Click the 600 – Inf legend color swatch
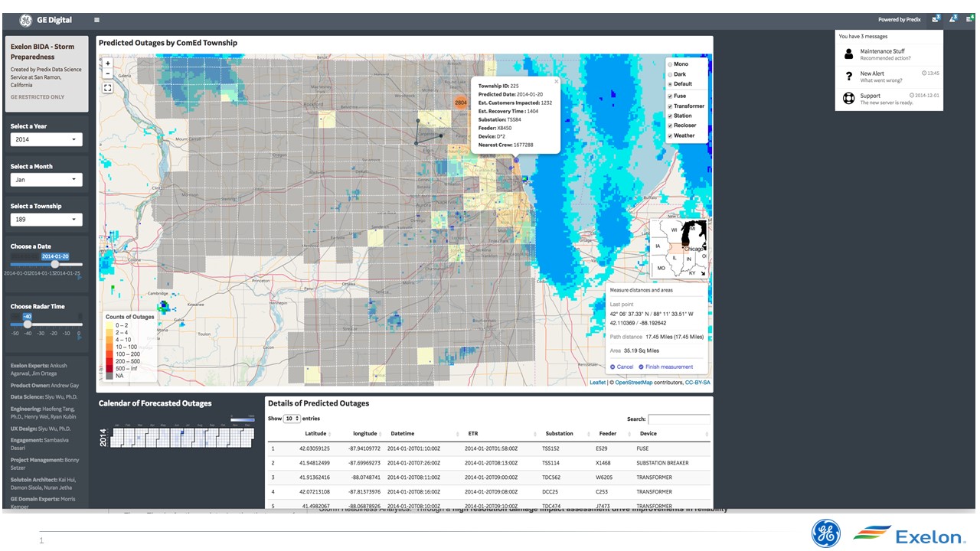The image size is (980, 551). point(110,368)
